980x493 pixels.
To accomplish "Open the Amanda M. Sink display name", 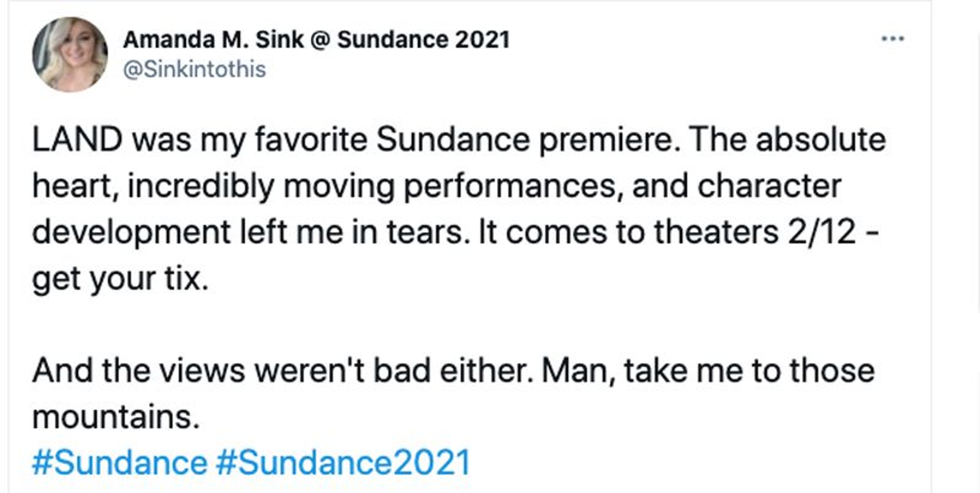I will (x=316, y=40).
